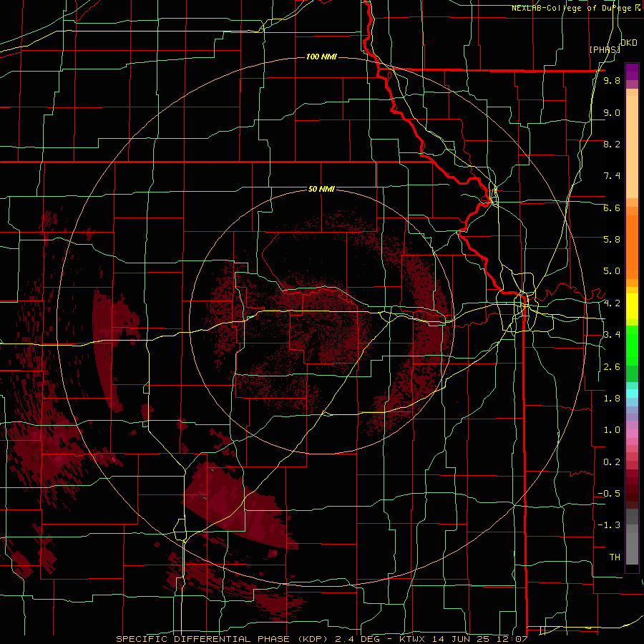Click the -0.5 value on the color scale

click(x=609, y=493)
